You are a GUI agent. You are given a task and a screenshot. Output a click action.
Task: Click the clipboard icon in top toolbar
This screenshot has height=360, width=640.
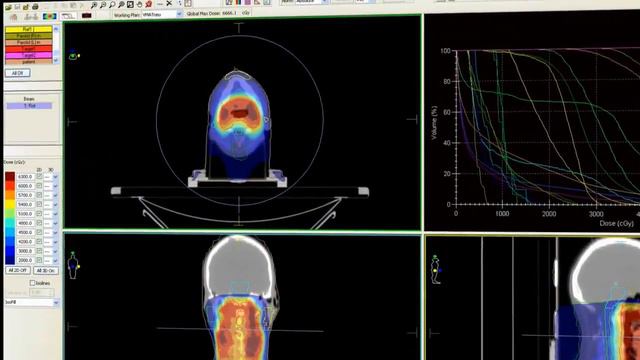click(188, 3)
